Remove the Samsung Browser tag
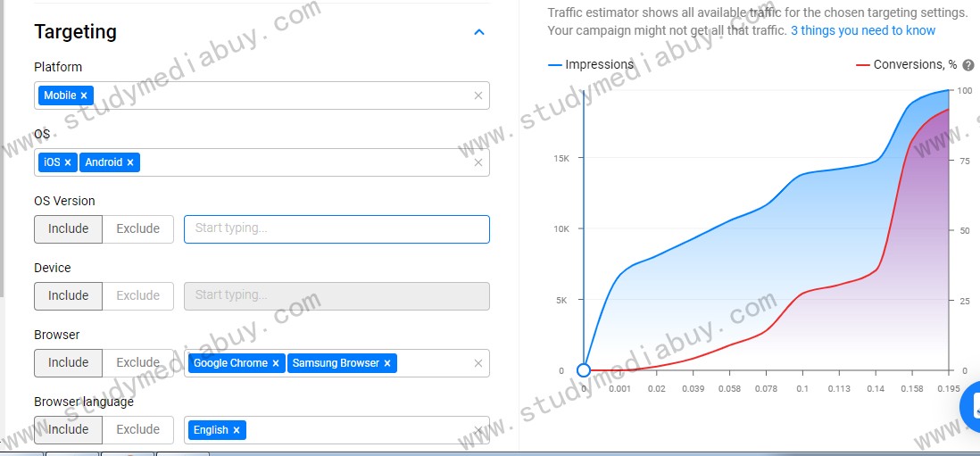The height and width of the screenshot is (456, 980). 386,363
